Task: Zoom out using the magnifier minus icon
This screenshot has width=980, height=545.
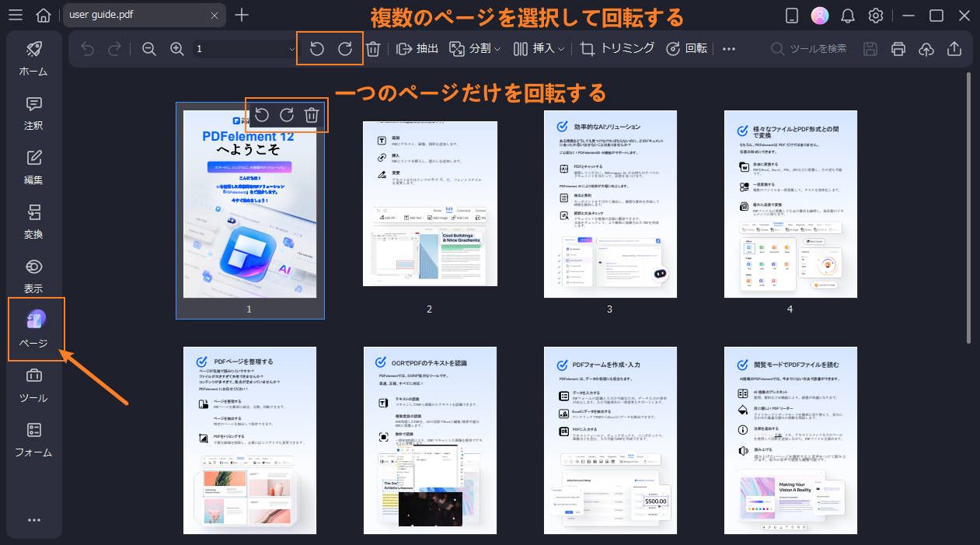Action: [x=148, y=48]
